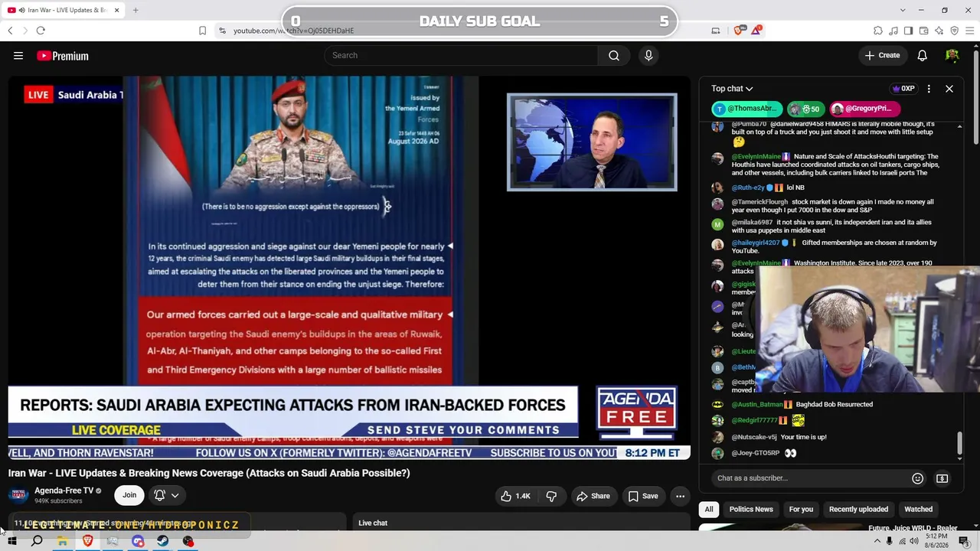Open the Agenda-Free TV channel avatar
980x551 pixels.
pyautogui.click(x=18, y=495)
